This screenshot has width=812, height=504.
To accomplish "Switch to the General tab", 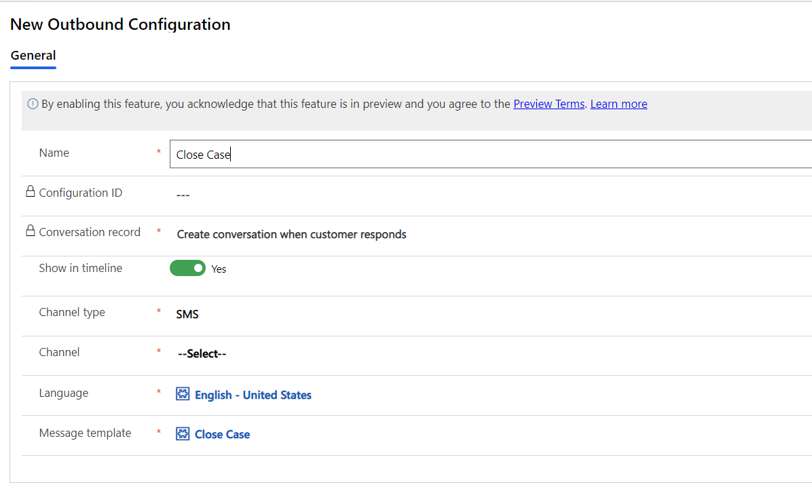I will tap(33, 55).
